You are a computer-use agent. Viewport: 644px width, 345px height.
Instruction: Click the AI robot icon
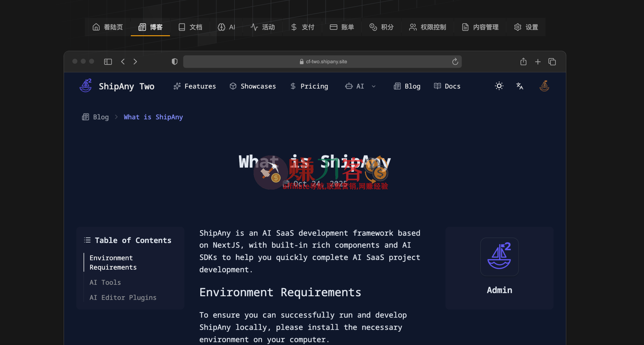(349, 86)
